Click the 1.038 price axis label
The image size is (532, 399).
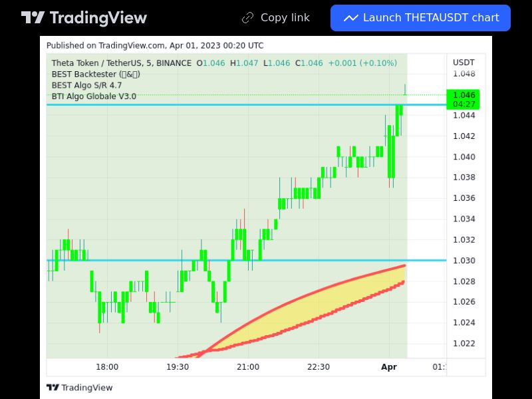[x=464, y=178]
